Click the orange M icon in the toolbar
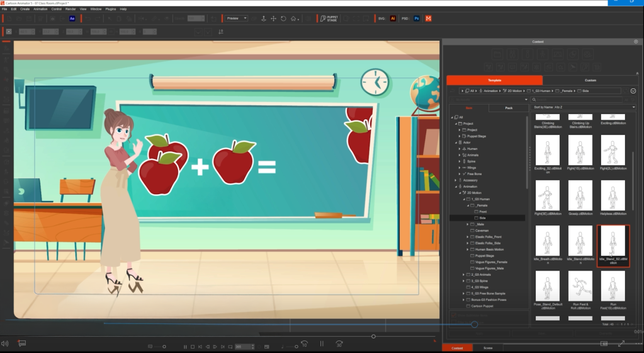Image resolution: width=644 pixels, height=353 pixels. point(429,19)
